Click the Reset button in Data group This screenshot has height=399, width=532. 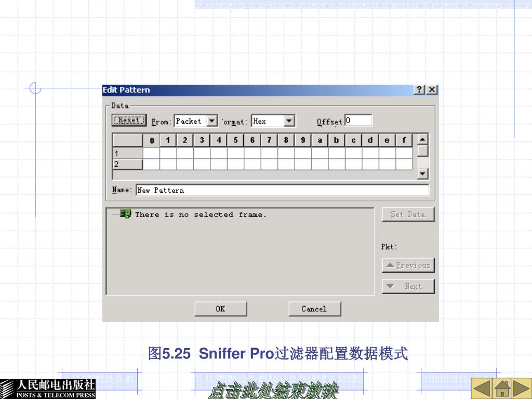point(129,120)
